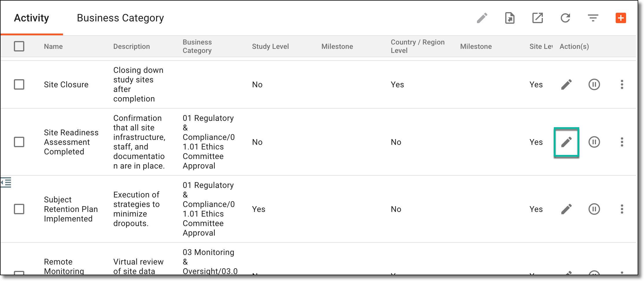Screen dimensions: 644x281
Task: Click the pencil edit icon in top toolbar
Action: (x=482, y=18)
